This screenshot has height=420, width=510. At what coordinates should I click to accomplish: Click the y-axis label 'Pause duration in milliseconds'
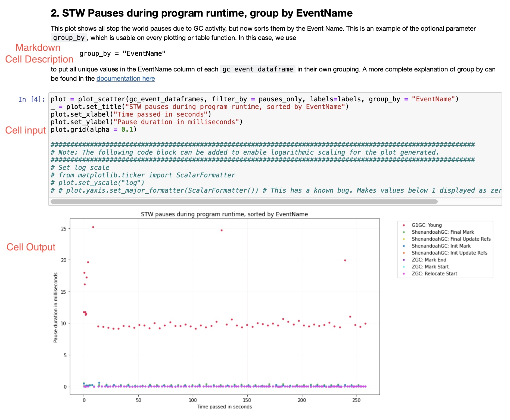pos(55,308)
